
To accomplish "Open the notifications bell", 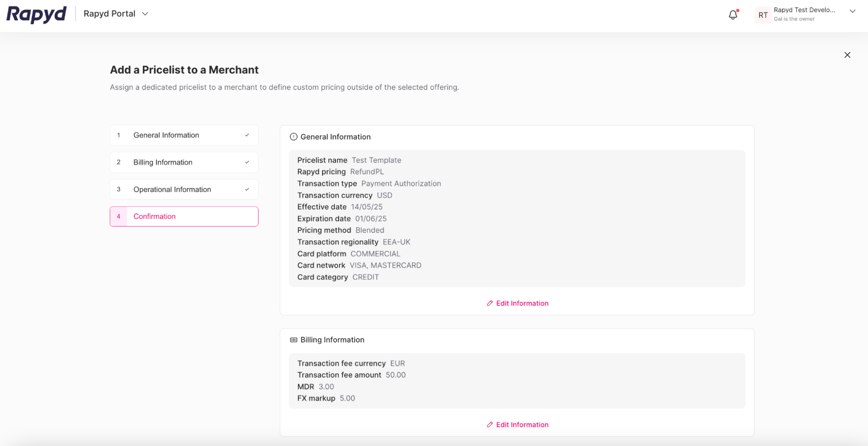I will 733,15.
